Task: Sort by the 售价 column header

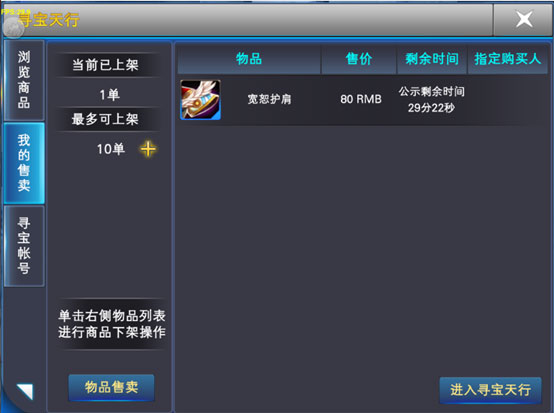Action: [359, 59]
